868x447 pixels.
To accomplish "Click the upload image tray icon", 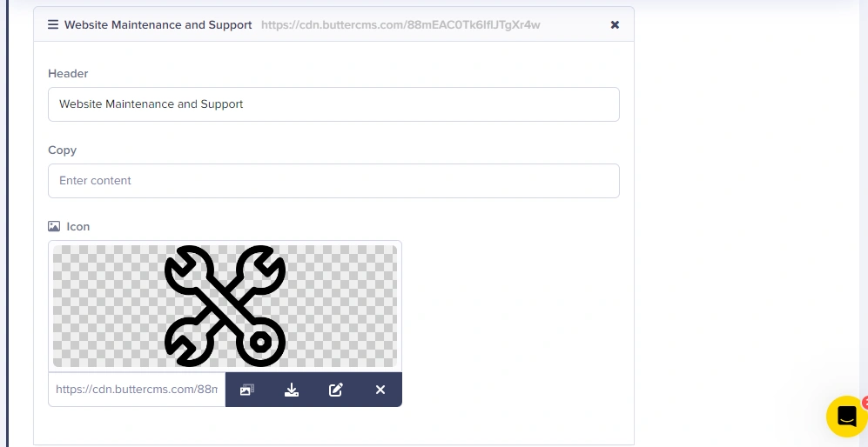I will click(291, 390).
